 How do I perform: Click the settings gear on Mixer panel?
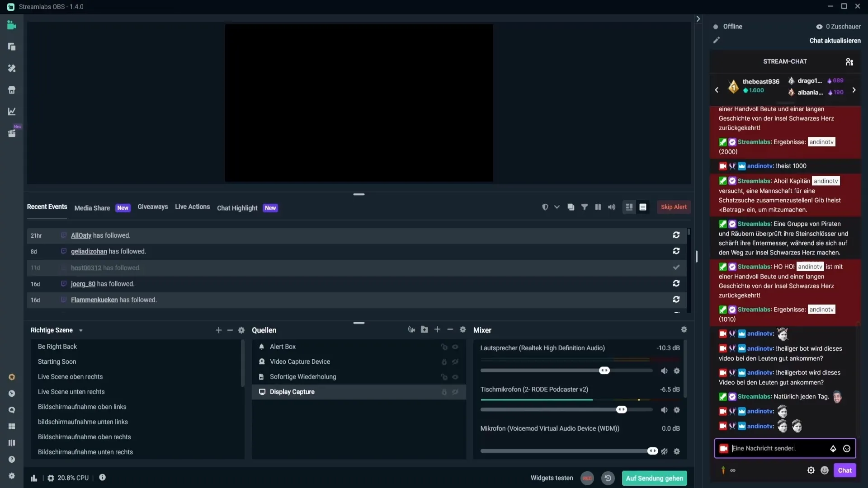(x=684, y=329)
